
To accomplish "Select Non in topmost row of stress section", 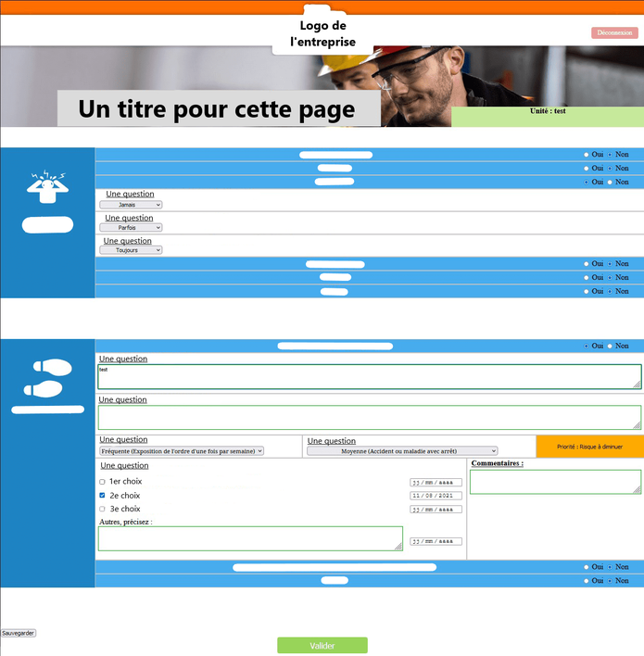I will tap(610, 155).
